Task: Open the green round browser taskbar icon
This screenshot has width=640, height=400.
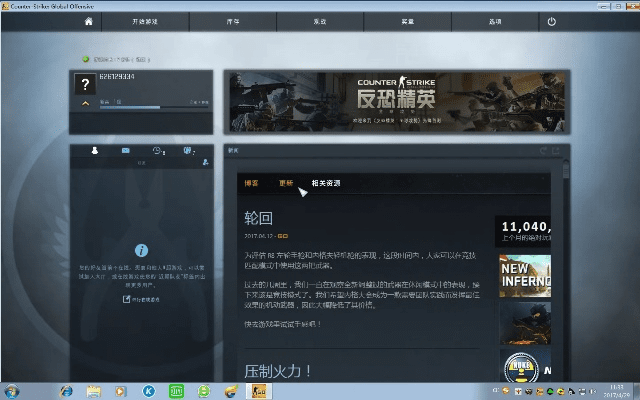Action: [x=204, y=391]
